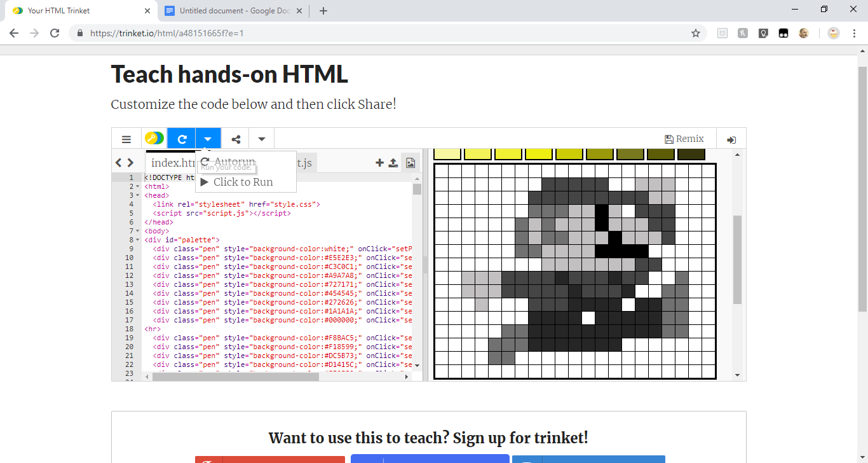Click the code editor vertical scrollbar thumb
The height and width of the screenshot is (463, 868).
[x=417, y=189]
